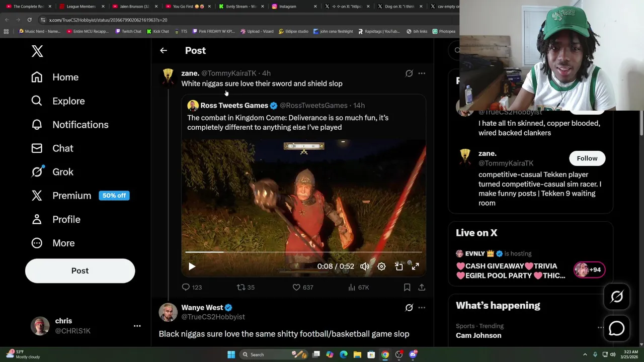This screenshot has width=644, height=362.
Task: Show hidden system tray icons
Action: [585, 354]
